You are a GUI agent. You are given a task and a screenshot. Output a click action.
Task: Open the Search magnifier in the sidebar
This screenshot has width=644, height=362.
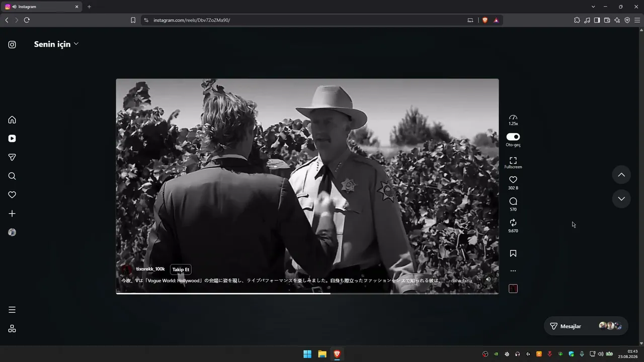pyautogui.click(x=12, y=176)
